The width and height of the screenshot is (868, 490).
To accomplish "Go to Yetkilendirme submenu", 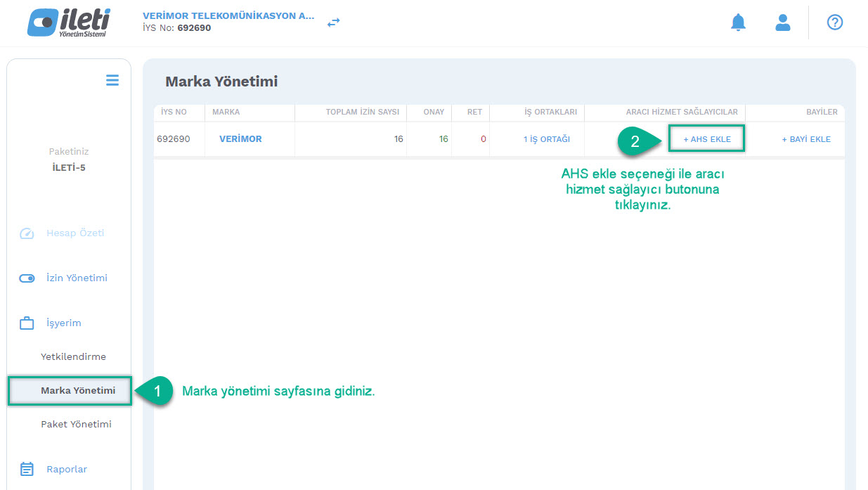I will 73,356.
